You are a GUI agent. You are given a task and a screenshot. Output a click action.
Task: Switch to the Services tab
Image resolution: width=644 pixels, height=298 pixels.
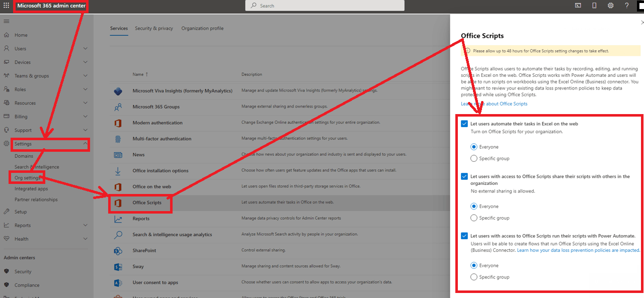[x=119, y=29]
